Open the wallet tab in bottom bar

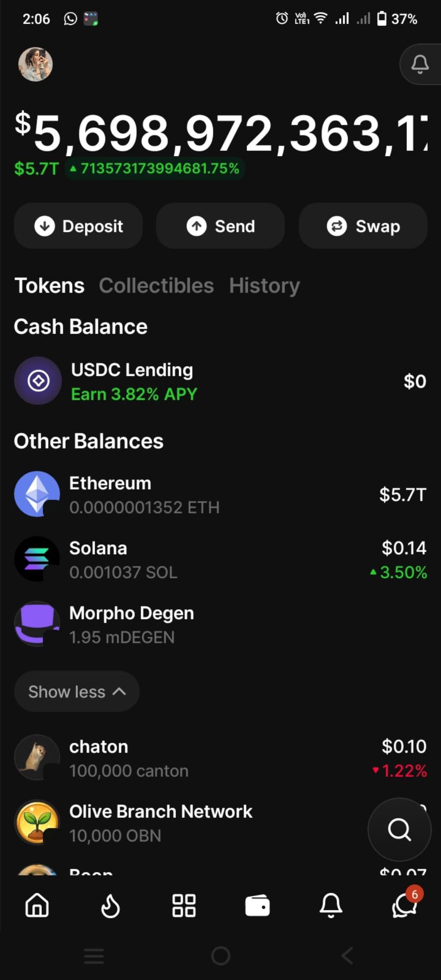tap(257, 905)
